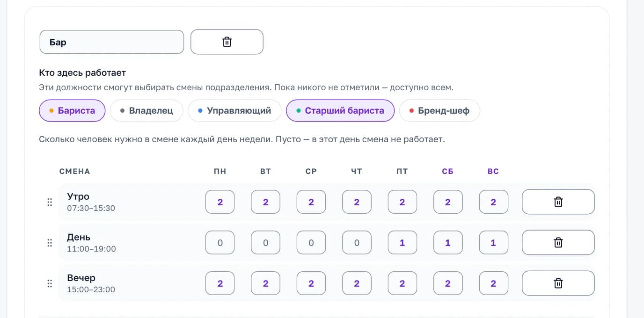Image resolution: width=644 pixels, height=318 pixels.
Task: Click the ЧТ column header
Action: (357, 171)
